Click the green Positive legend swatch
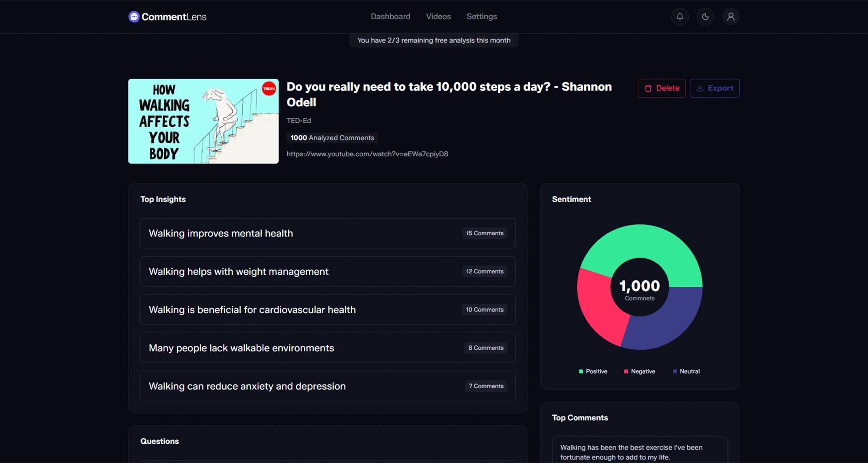Screen dimensions: 868x463 tap(580, 371)
